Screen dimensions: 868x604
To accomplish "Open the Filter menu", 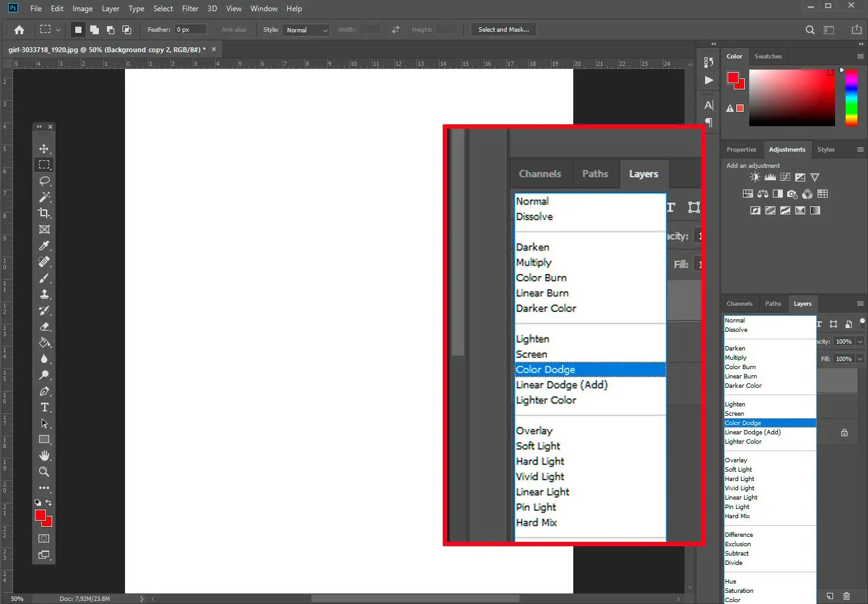I will pos(190,8).
